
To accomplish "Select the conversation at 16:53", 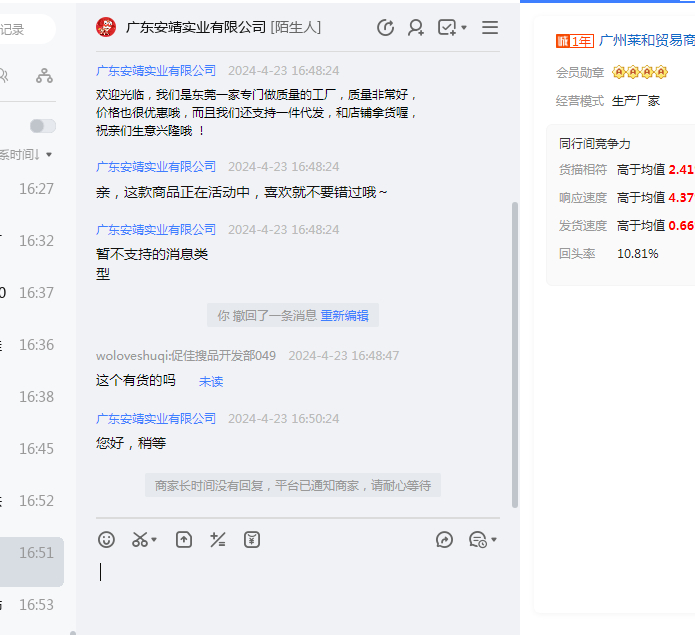I will (31, 605).
